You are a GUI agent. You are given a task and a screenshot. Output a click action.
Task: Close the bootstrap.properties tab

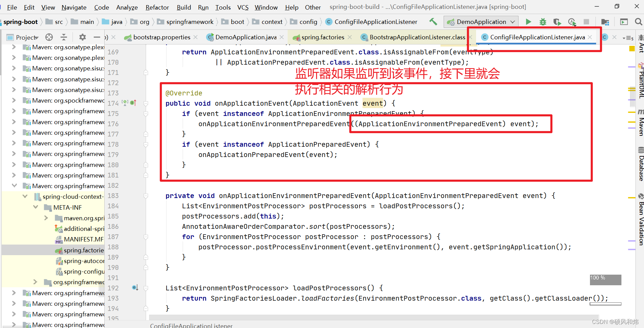click(x=195, y=37)
